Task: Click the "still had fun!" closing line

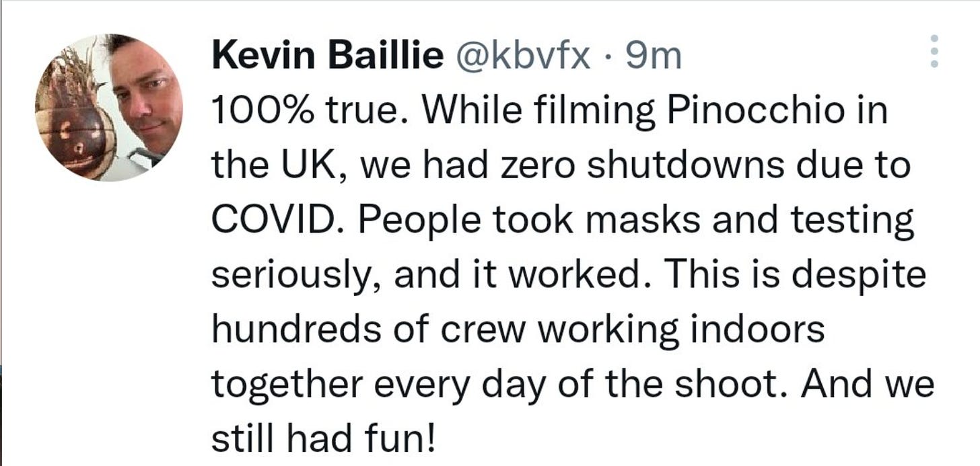Action: point(323,439)
